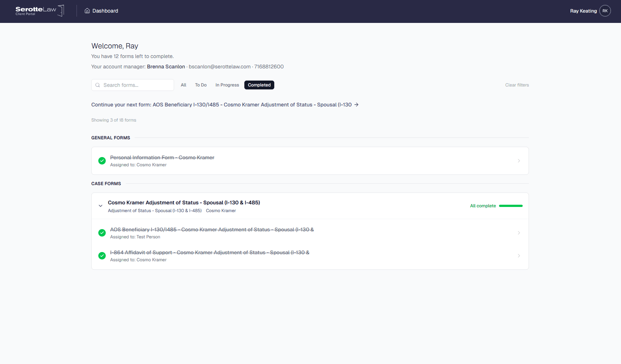Continue the next form AOS Beneficiary link
The image size is (621, 364).
pos(225,105)
